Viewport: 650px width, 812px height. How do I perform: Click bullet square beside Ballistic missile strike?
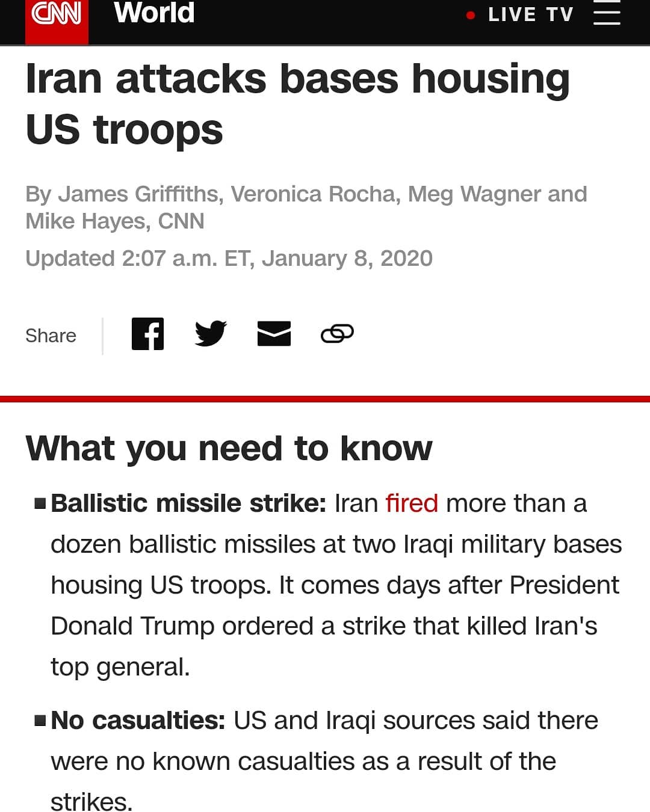[x=40, y=503]
